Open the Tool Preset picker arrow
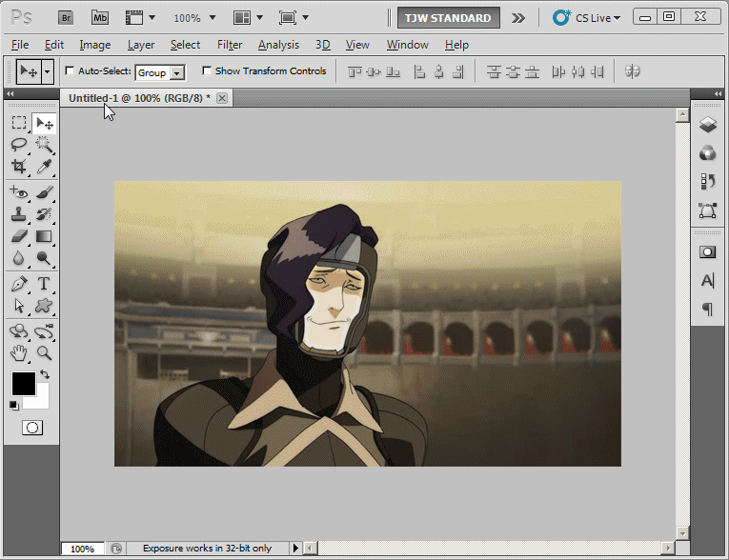This screenshot has height=560, width=729. [x=48, y=71]
